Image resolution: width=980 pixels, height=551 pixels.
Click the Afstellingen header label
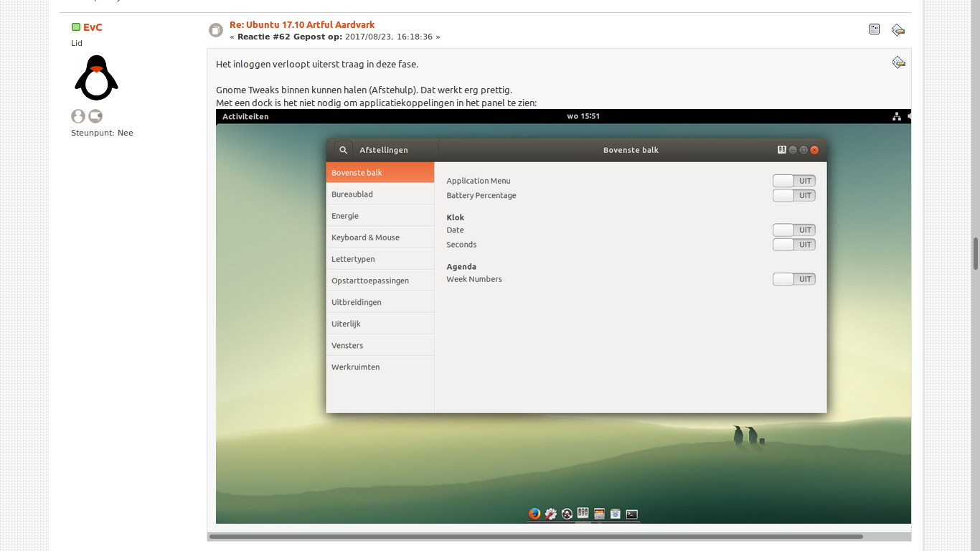coord(384,150)
